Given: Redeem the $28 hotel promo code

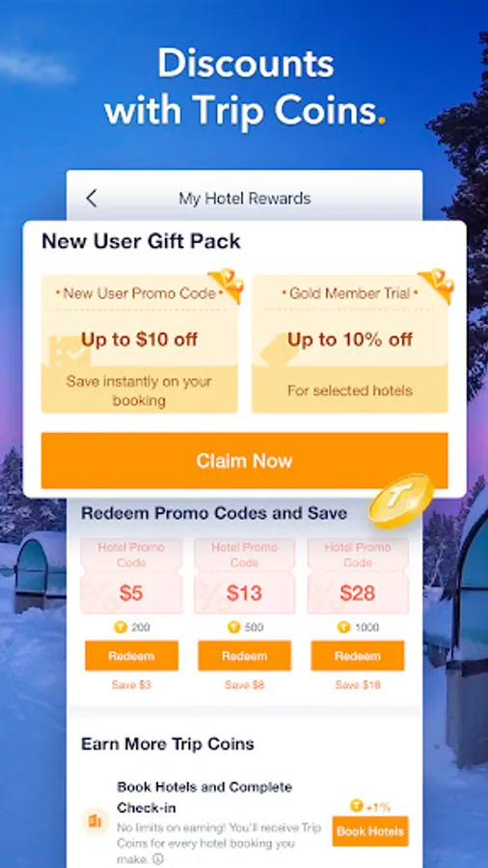Looking at the screenshot, I should [x=358, y=656].
